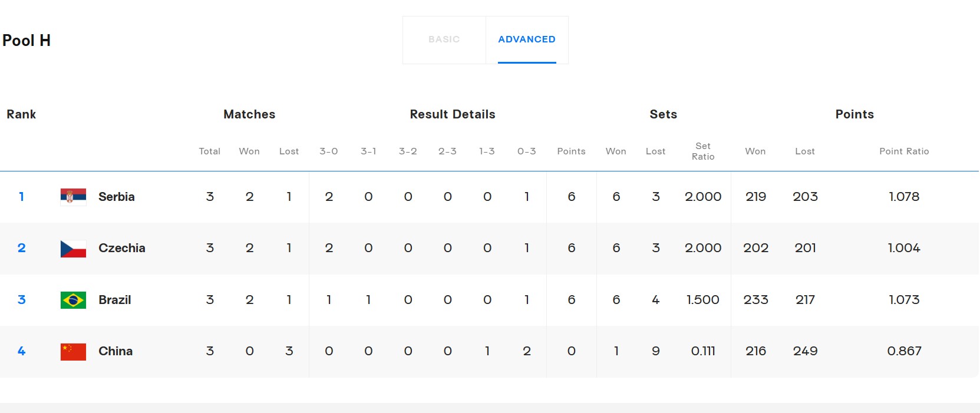Click Serbia's point ratio 1.078
This screenshot has height=413, width=980.
pyautogui.click(x=903, y=197)
